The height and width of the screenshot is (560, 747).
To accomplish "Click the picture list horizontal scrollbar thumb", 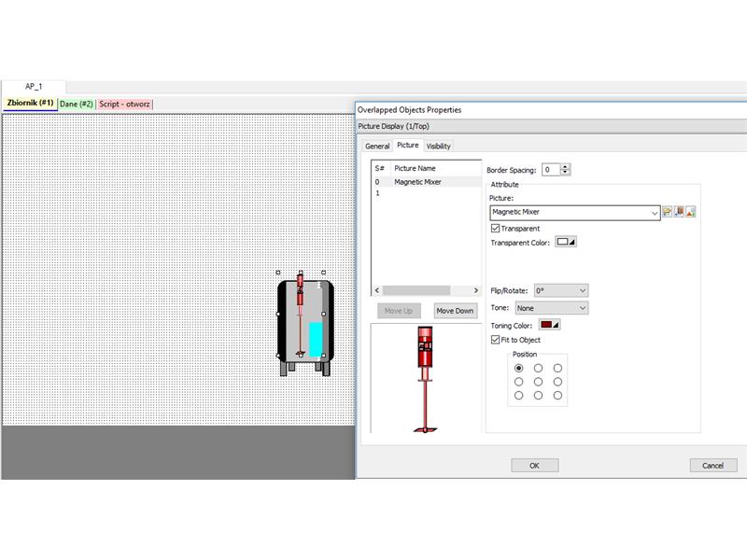I will click(416, 290).
